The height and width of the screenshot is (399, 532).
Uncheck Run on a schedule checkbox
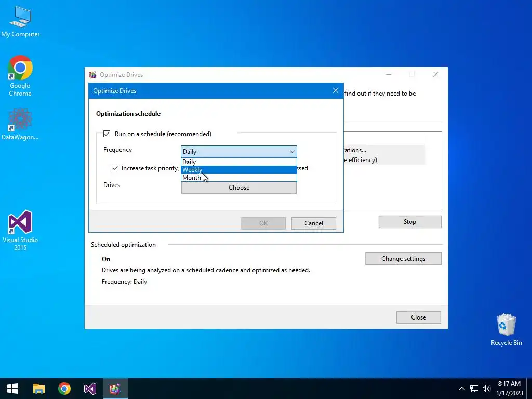tap(107, 134)
